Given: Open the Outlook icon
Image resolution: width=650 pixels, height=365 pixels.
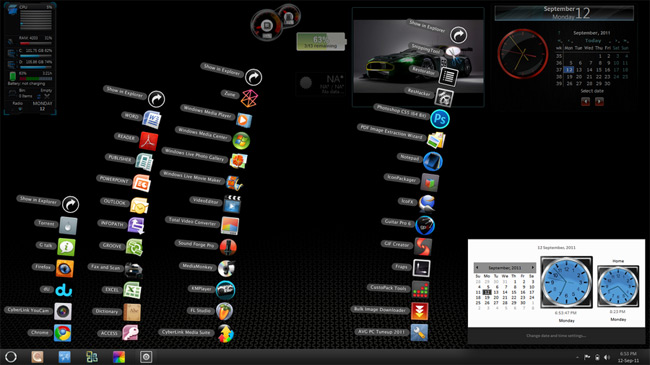Looking at the screenshot, I should point(139,205).
